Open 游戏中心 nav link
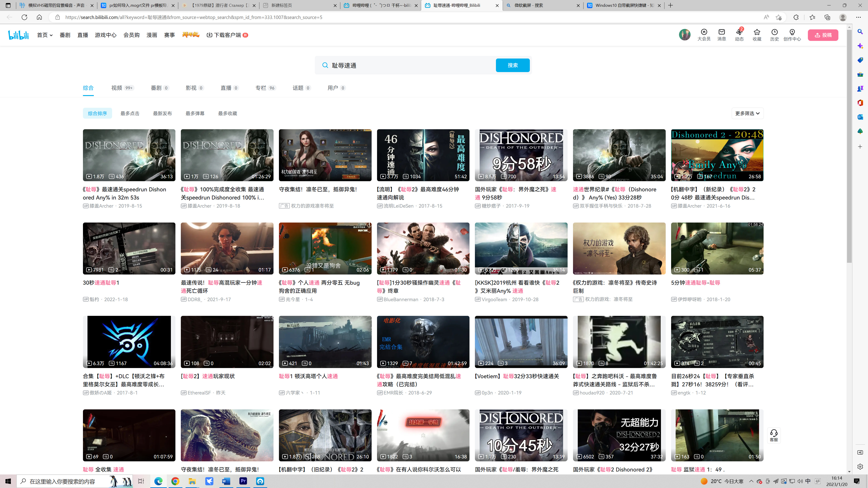 (x=106, y=35)
